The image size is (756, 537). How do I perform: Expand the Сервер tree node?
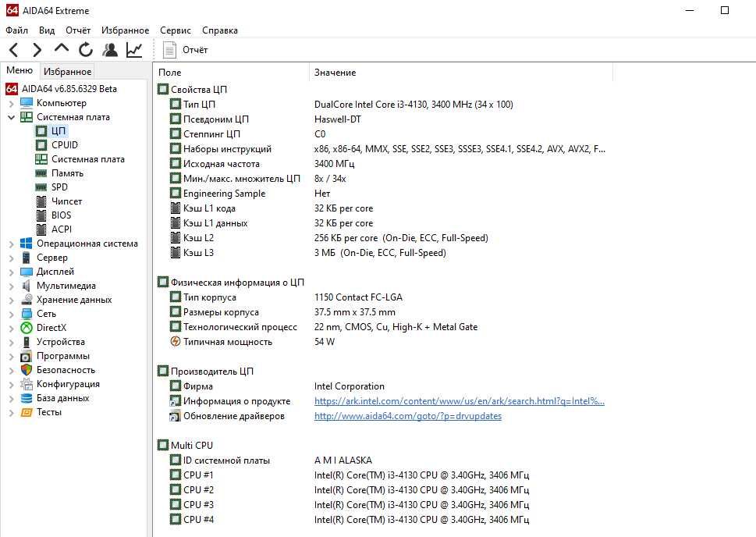pyautogui.click(x=11, y=258)
